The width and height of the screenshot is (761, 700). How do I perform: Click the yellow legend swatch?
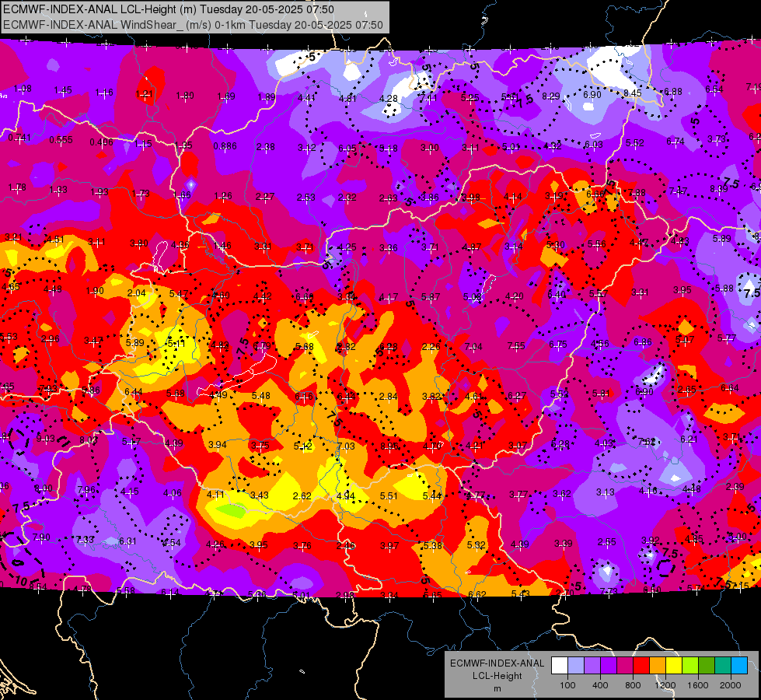coord(674,666)
